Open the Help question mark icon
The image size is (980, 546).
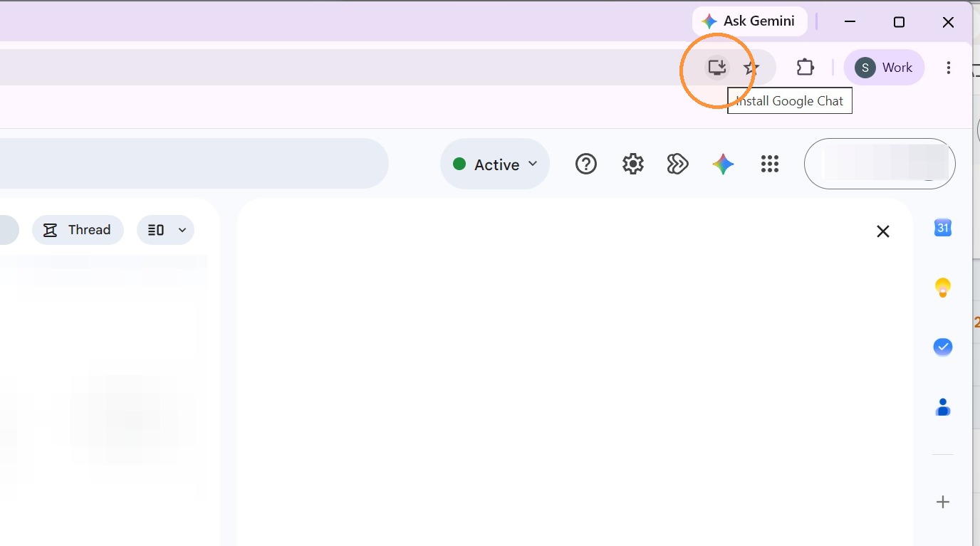point(586,164)
